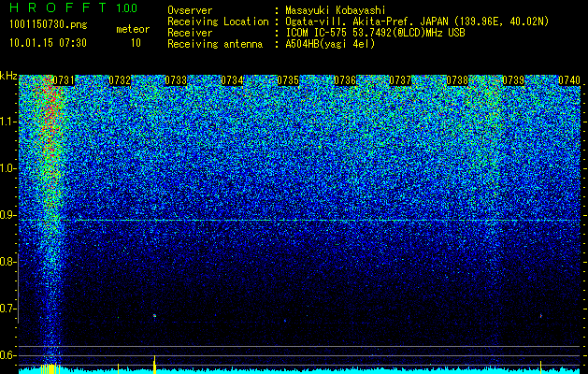Click the 0739 time marker
The height and width of the screenshot is (374, 588).
(513, 80)
